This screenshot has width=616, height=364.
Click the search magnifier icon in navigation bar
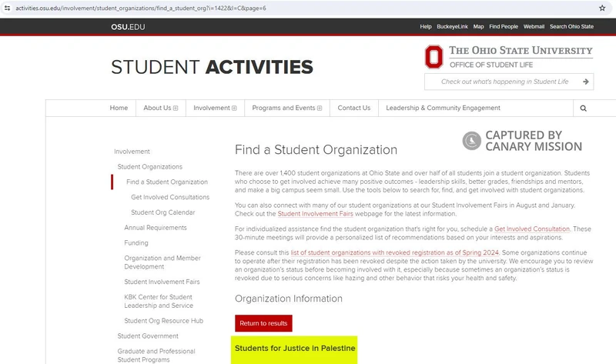click(583, 108)
